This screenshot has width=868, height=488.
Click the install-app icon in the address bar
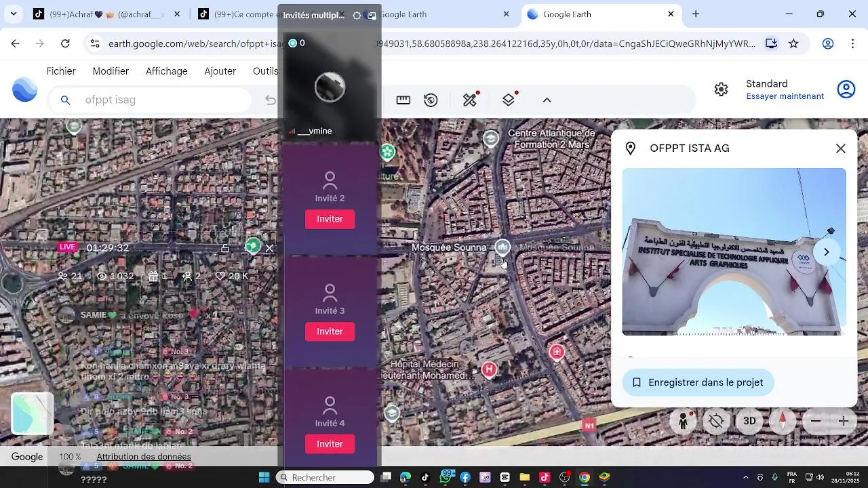tap(771, 43)
